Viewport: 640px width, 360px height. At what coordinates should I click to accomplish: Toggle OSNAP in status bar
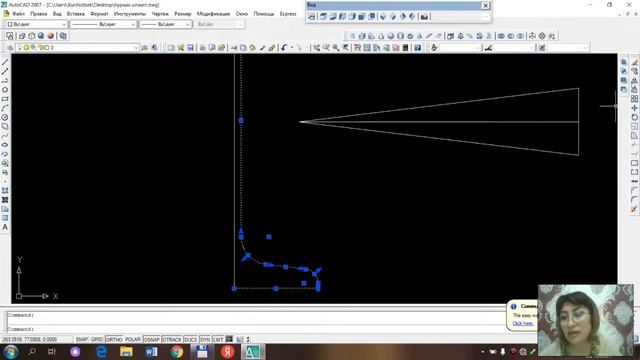[151, 340]
